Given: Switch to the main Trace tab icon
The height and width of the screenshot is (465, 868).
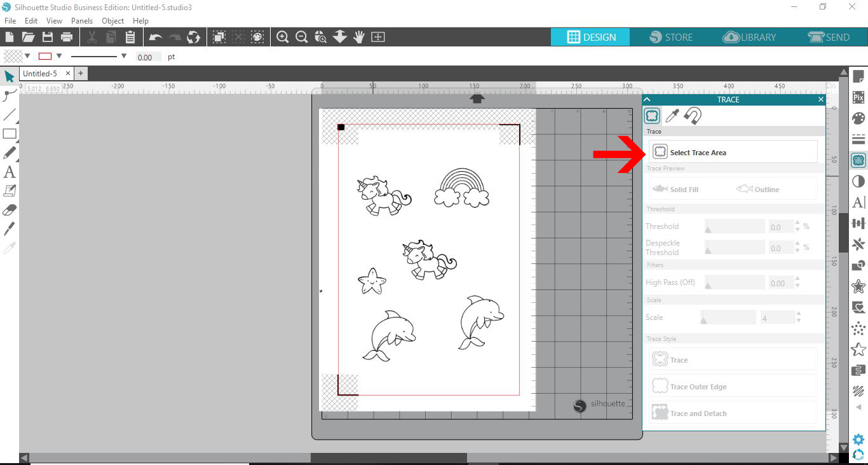Looking at the screenshot, I should click(652, 116).
